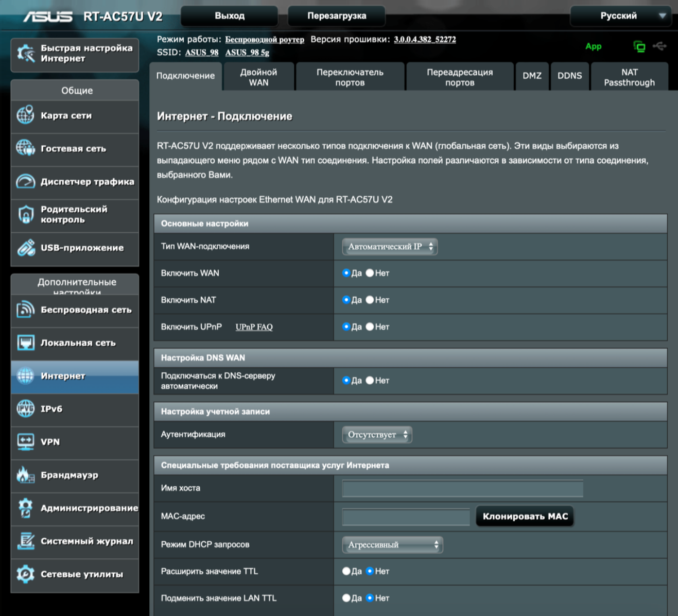Switch to the Двойной WAN tab
Screen dimensions: 678x616
(259, 77)
